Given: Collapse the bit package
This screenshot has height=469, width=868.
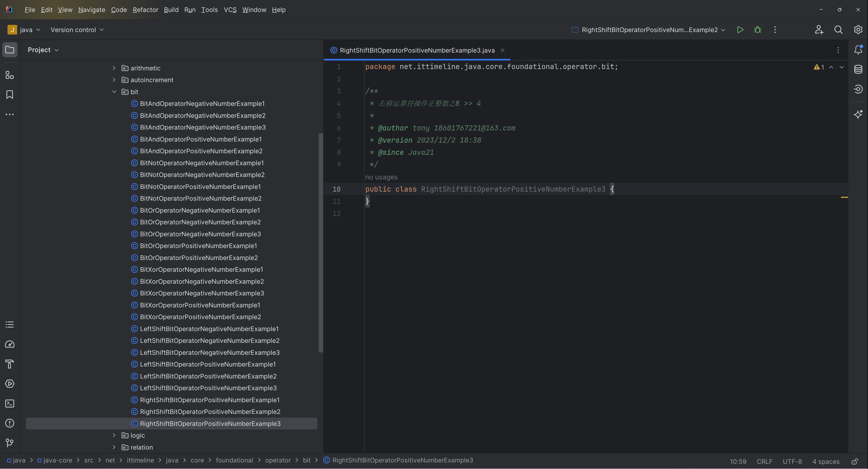Looking at the screenshot, I should [114, 92].
